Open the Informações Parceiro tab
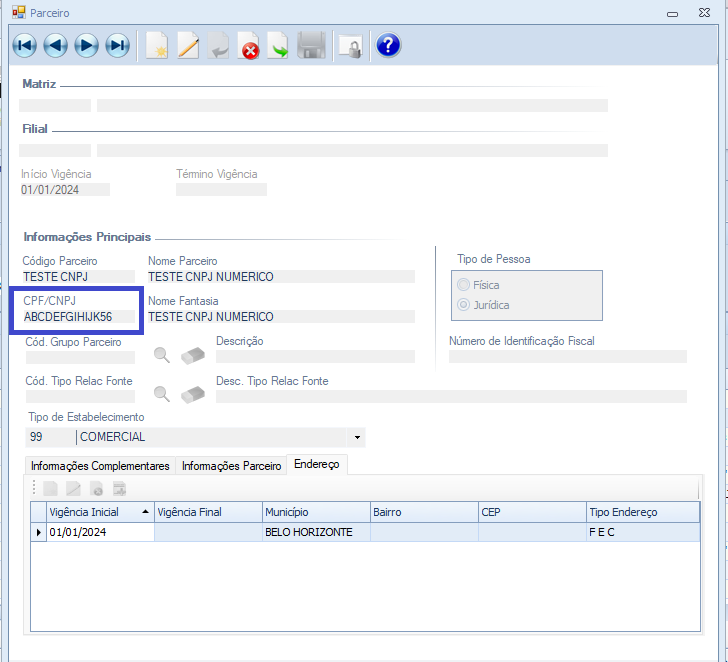This screenshot has height=662, width=728. click(x=231, y=466)
